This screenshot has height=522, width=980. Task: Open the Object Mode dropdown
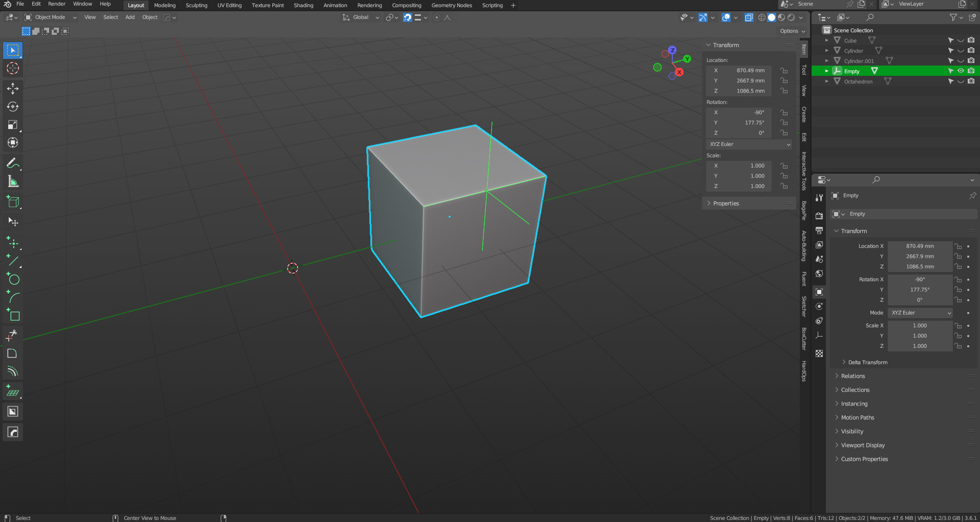click(51, 17)
